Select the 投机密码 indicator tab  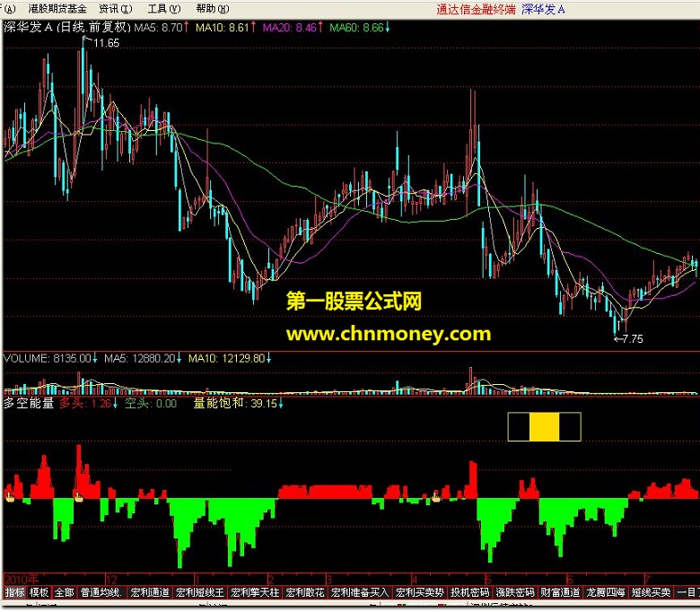[469, 592]
